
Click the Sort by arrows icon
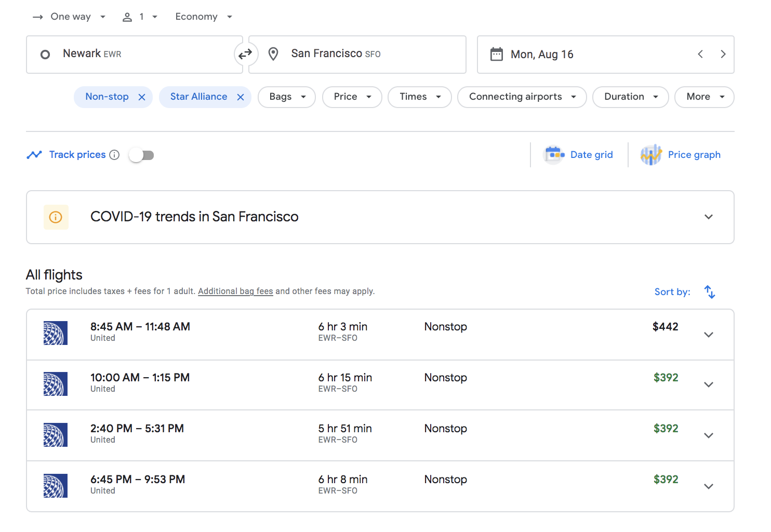pos(709,292)
